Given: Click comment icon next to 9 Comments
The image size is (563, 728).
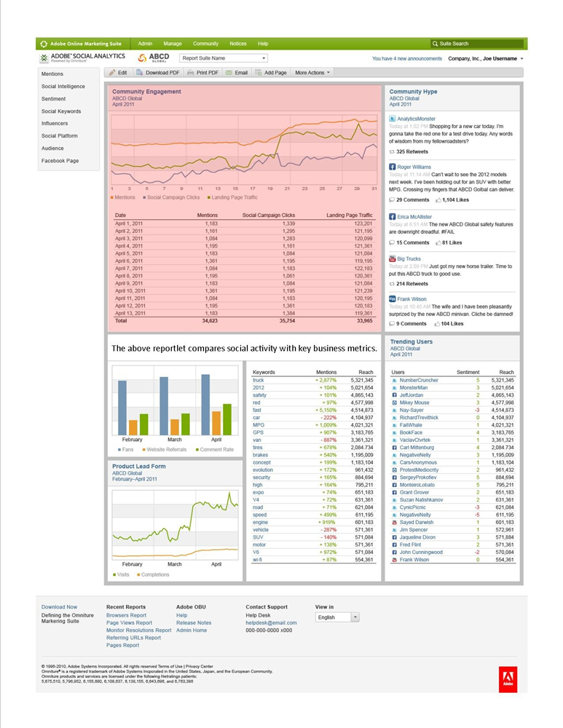Looking at the screenshot, I should point(392,324).
